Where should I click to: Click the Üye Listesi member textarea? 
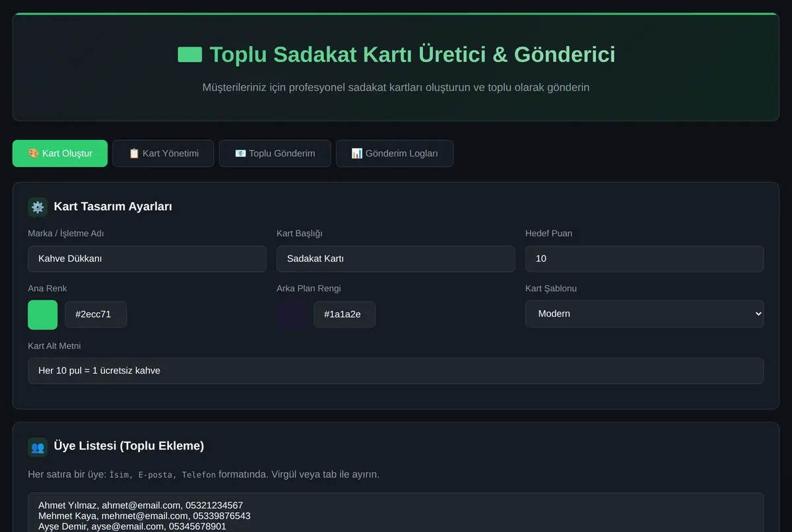point(396,512)
